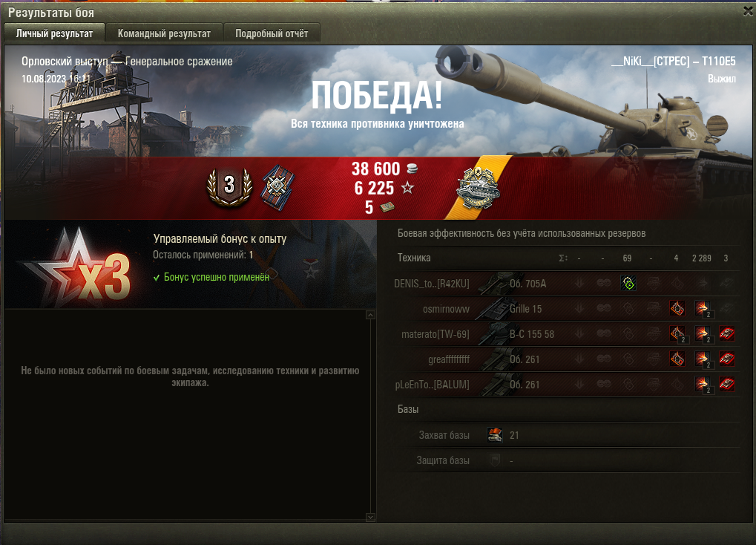Image resolution: width=756 pixels, height=545 pixels.
Task: Click the critical hit icon in greafffffffff row
Action: pyautogui.click(x=677, y=359)
